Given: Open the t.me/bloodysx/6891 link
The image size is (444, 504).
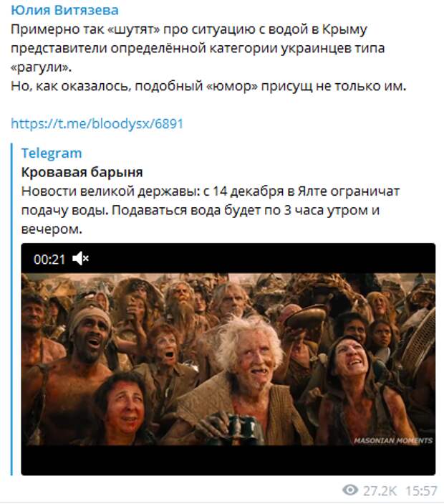Looking at the screenshot, I should pyautogui.click(x=97, y=124).
